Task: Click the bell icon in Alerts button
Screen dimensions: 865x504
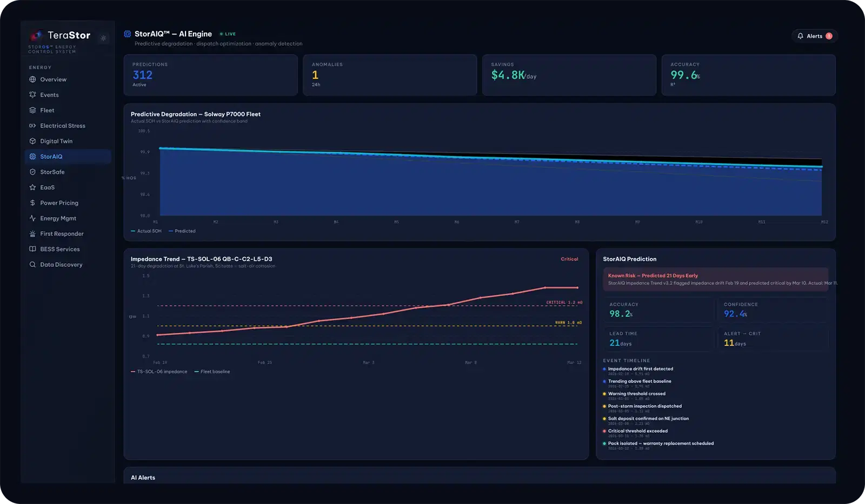Action: coord(801,36)
